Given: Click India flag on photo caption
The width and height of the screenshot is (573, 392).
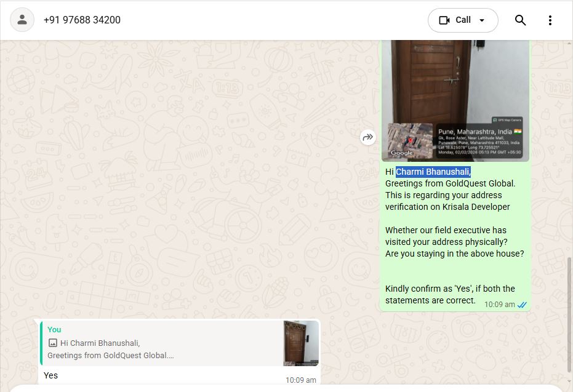Looking at the screenshot, I should (x=518, y=131).
